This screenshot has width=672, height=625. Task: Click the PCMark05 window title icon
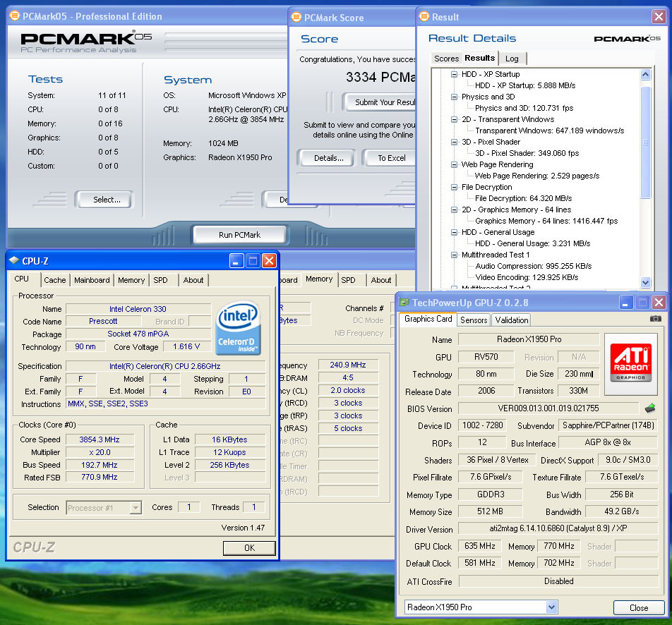tap(15, 16)
